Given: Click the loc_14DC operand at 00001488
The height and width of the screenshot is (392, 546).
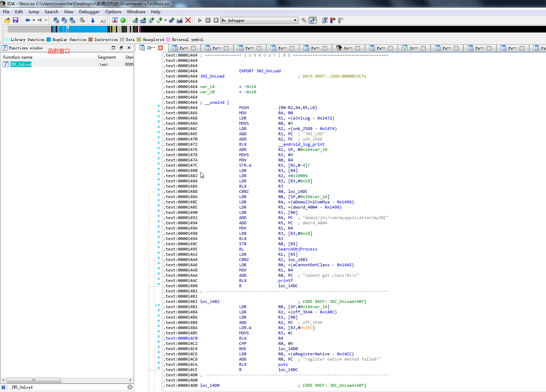Looking at the screenshot, I should (298, 191).
